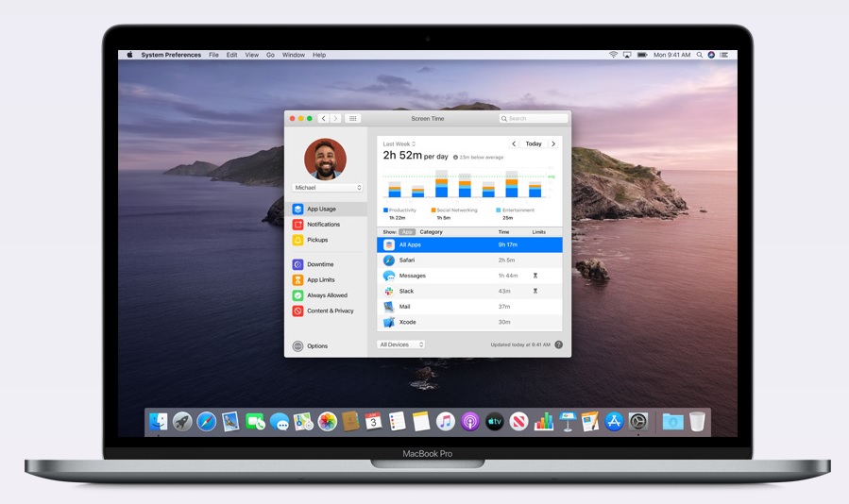Open Messages from the Dock
849x504 pixels.
pyautogui.click(x=280, y=421)
